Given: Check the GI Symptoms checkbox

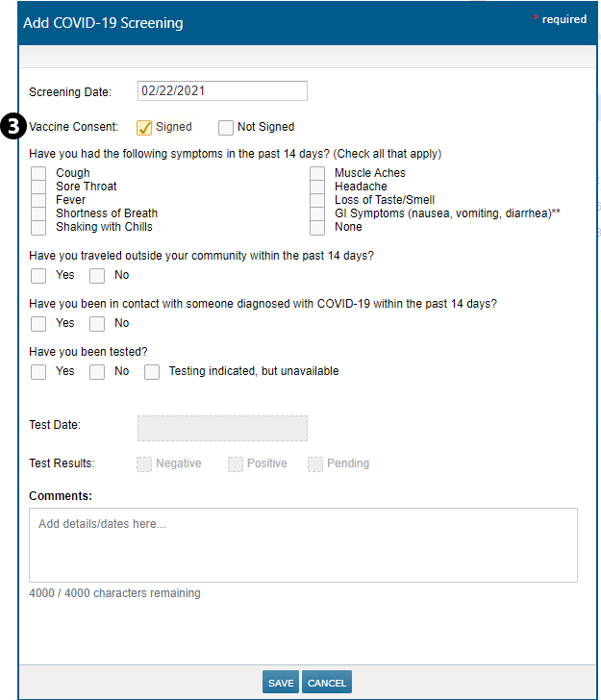Looking at the screenshot, I should click(x=317, y=214).
